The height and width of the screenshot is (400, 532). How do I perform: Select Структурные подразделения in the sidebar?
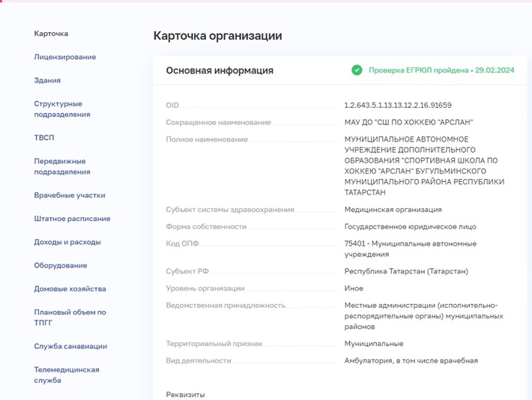coord(61,109)
